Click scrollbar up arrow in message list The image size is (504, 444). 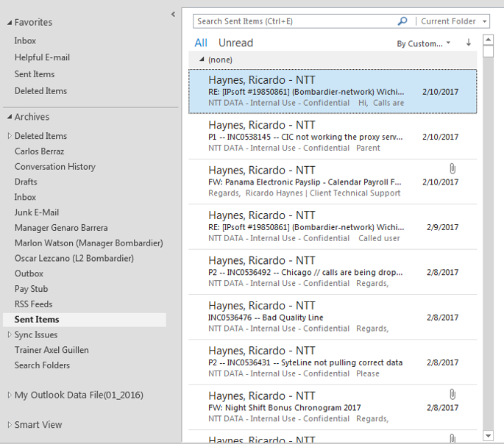489,40
